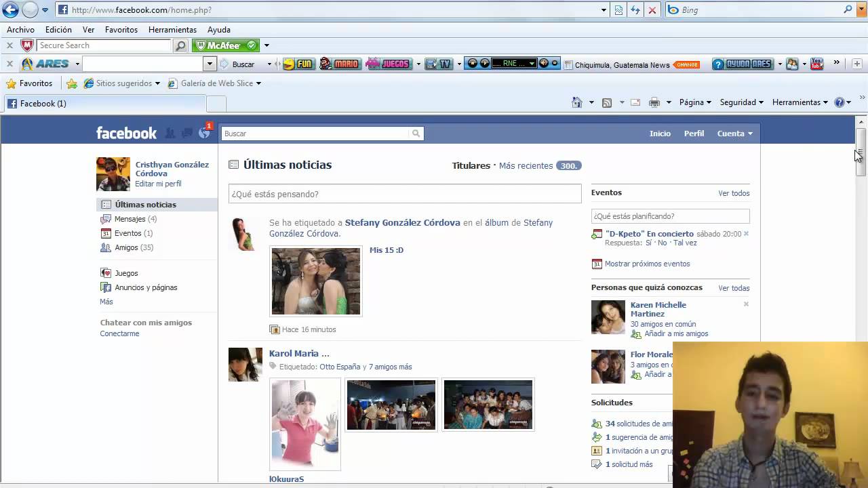Expand the Sitios sugeridos dropdown

coord(157,83)
